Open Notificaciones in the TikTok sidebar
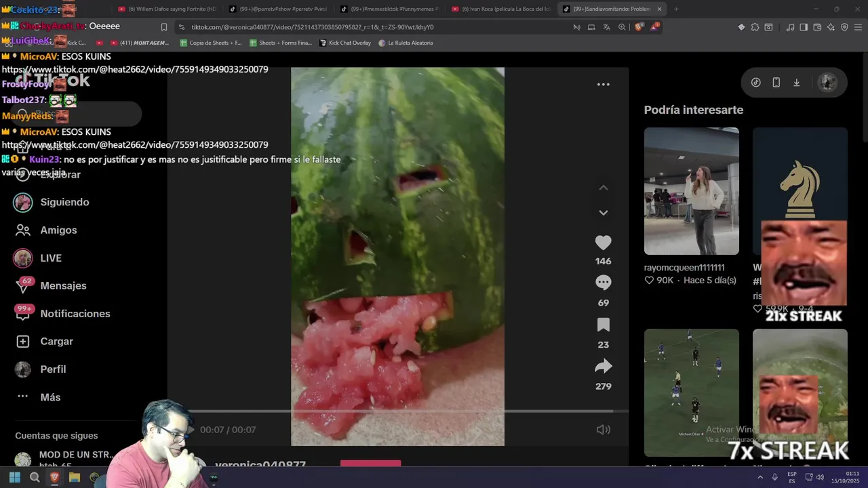This screenshot has height=488, width=868. tap(75, 314)
